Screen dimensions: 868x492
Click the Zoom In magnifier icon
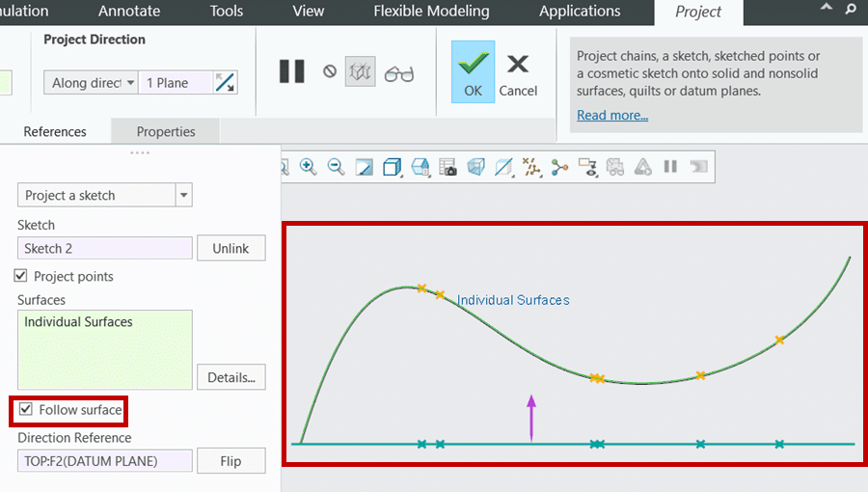pos(308,167)
